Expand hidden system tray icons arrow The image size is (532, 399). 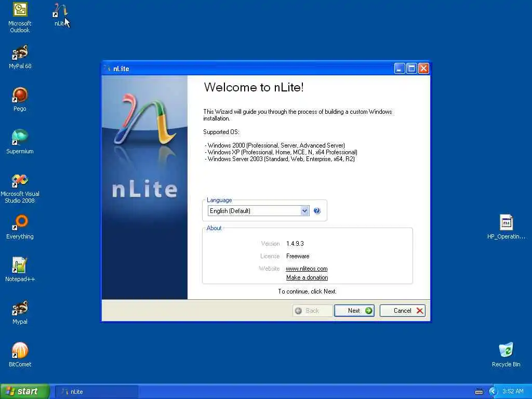click(493, 392)
